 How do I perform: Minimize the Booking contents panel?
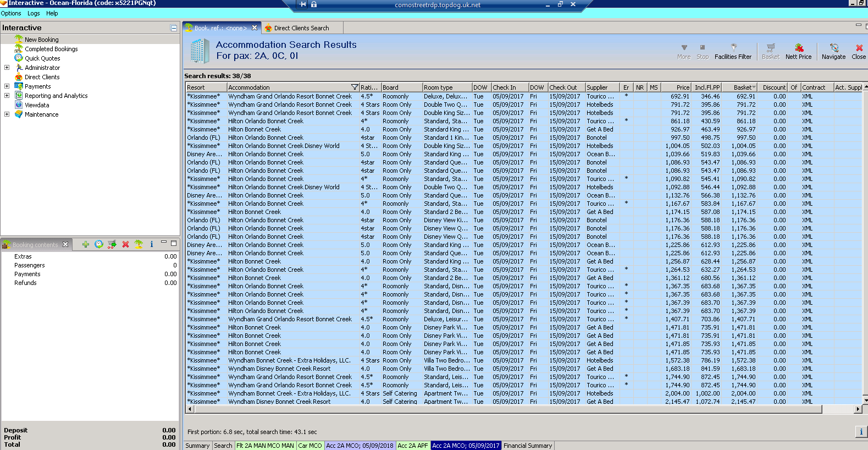pyautogui.click(x=164, y=243)
